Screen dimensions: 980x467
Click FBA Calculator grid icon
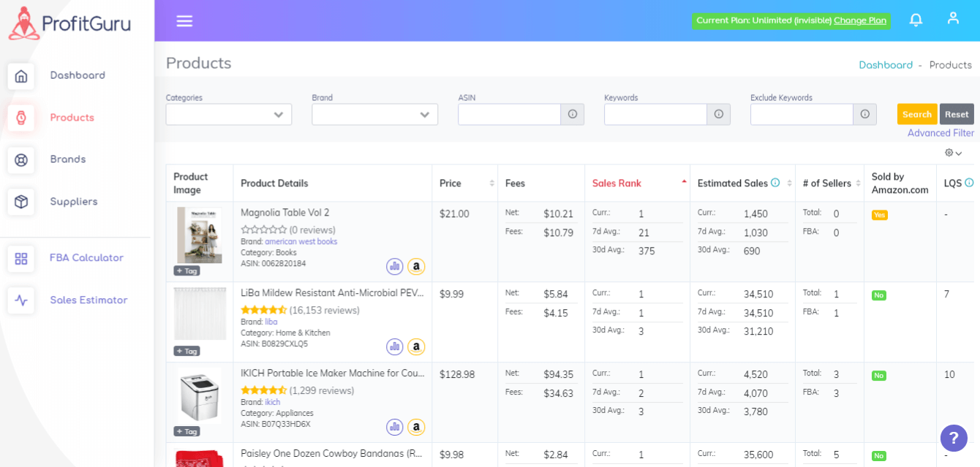coord(21,259)
